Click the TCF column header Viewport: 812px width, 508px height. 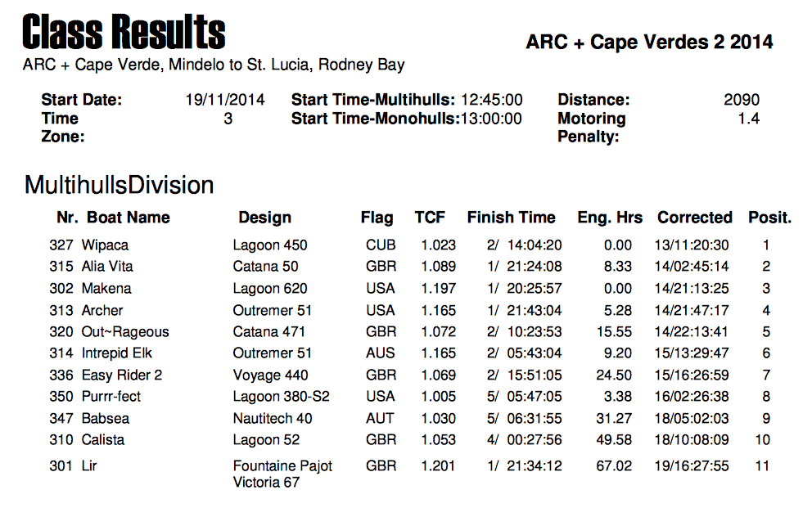[x=429, y=218]
